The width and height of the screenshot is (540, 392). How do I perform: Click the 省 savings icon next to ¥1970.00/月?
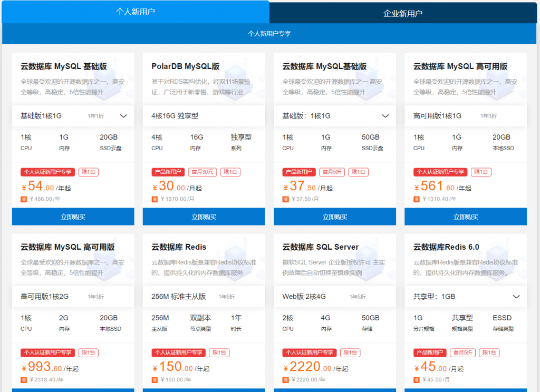[155, 199]
